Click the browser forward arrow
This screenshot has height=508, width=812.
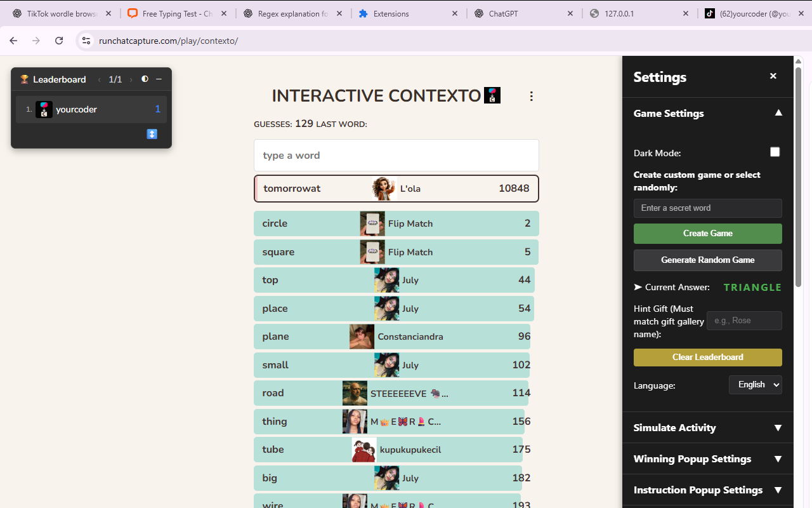coord(36,41)
